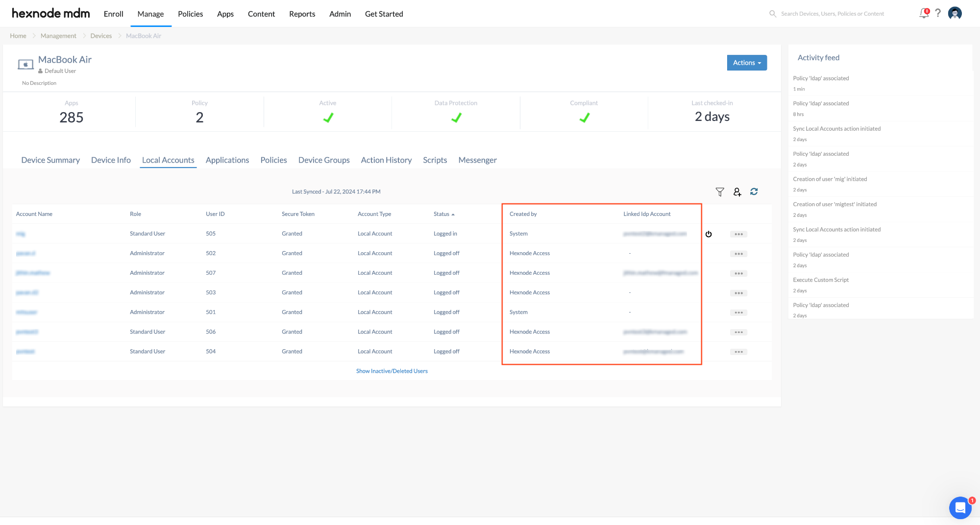Open the filter funnel for local accounts
This screenshot has height=525, width=980.
click(x=720, y=192)
